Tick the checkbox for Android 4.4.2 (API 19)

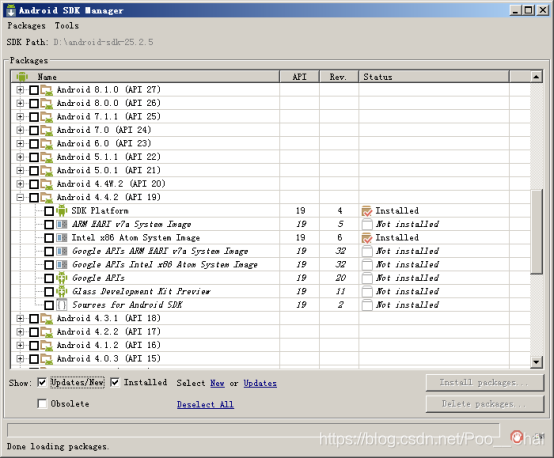[x=34, y=198]
